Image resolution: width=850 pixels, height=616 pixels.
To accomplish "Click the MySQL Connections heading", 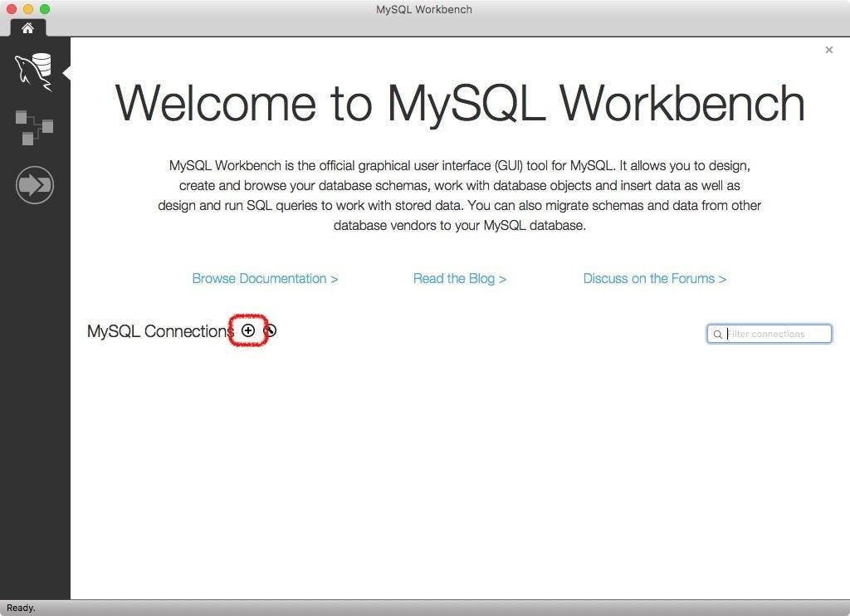I will click(160, 331).
